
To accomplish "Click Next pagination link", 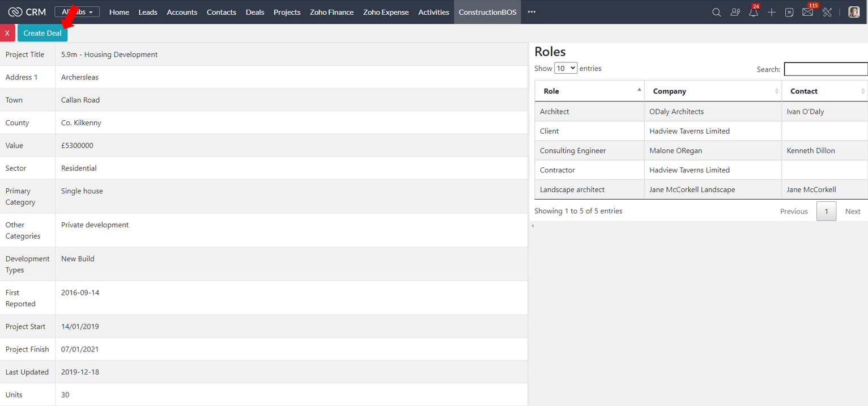I will (x=853, y=211).
